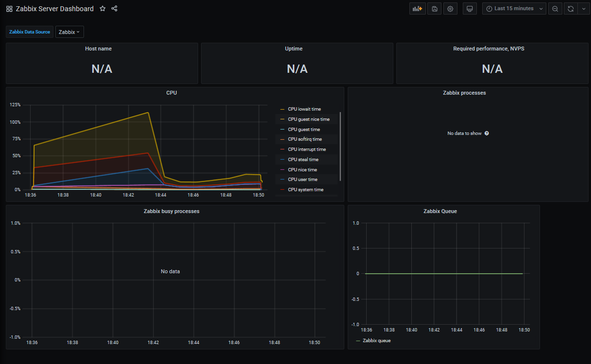Toggle CPU nice time series
591x364 pixels.
pos(302,170)
